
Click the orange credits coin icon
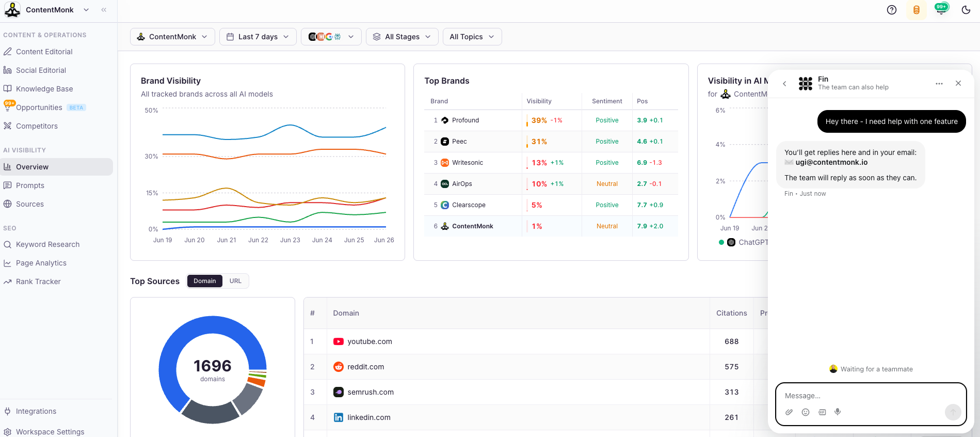tap(917, 10)
